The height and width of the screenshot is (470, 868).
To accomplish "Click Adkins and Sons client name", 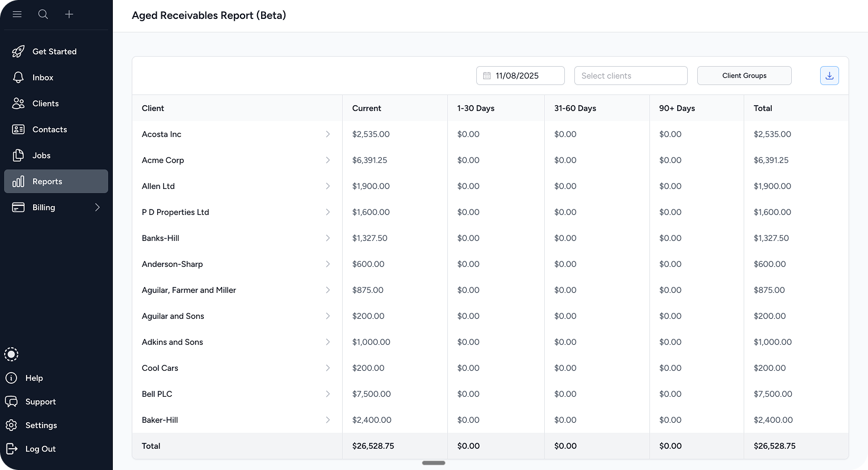I will (x=173, y=342).
